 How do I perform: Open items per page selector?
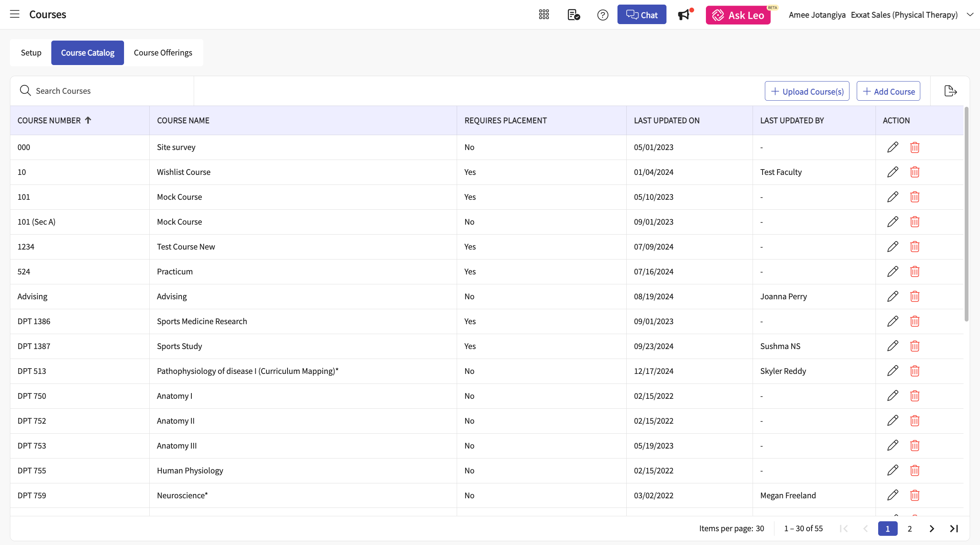tap(759, 529)
